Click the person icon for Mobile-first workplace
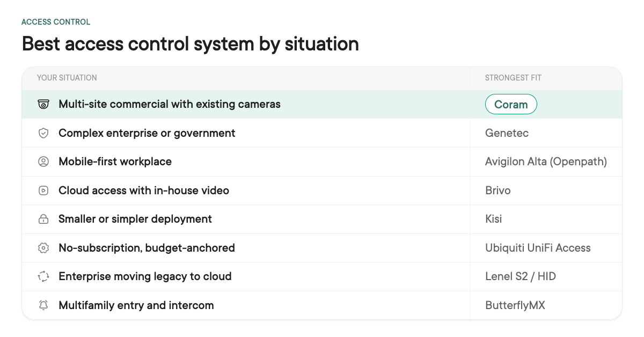 point(43,162)
